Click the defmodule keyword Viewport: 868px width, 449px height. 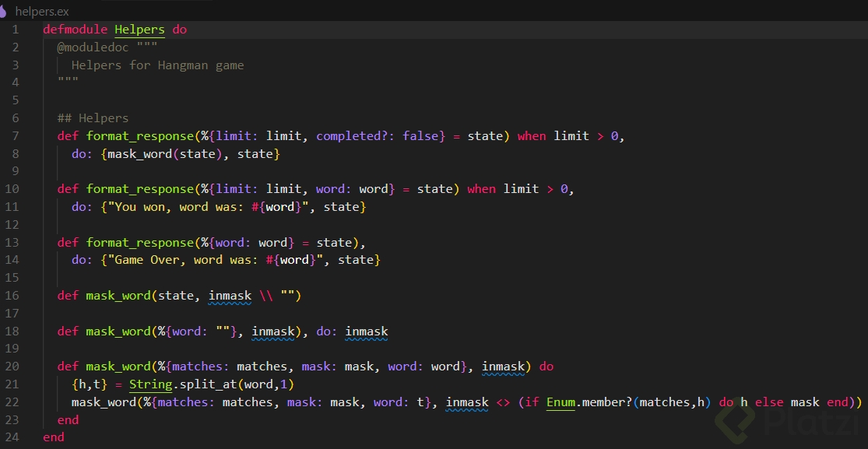point(76,30)
